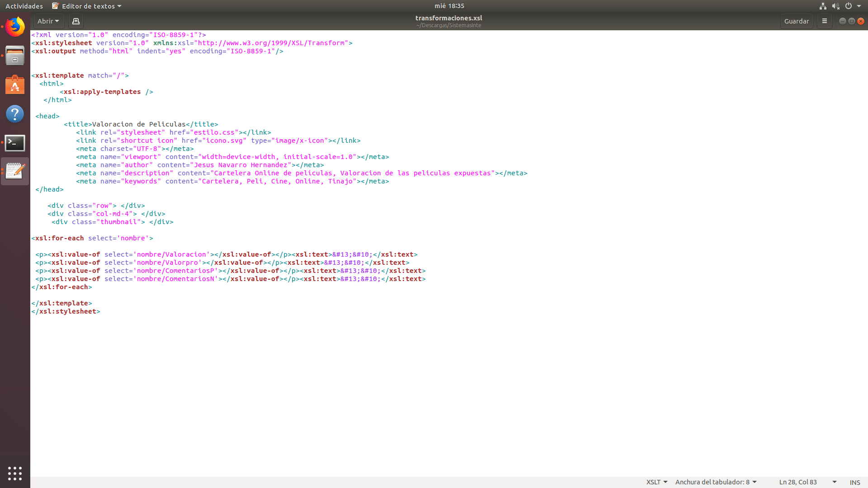This screenshot has height=488, width=868.
Task: Show the applications grid
Action: (15, 474)
